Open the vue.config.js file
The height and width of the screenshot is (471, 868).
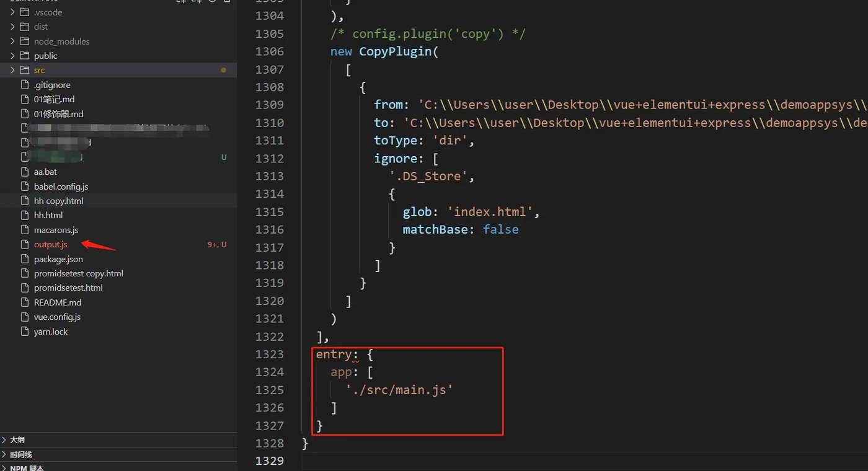[57, 317]
